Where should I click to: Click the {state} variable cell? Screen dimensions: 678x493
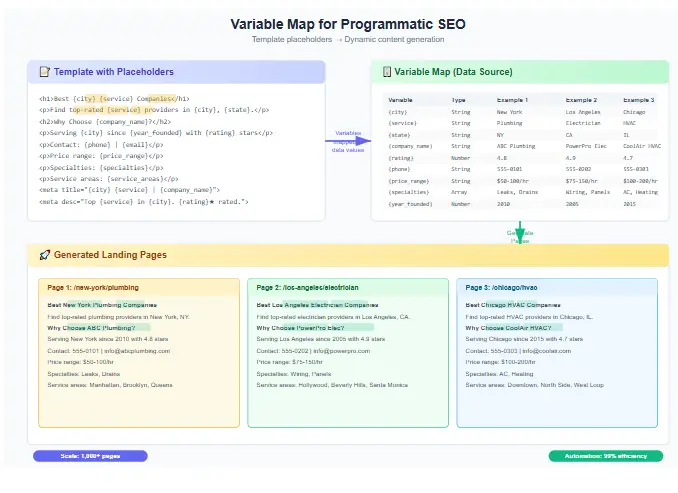pyautogui.click(x=399, y=135)
